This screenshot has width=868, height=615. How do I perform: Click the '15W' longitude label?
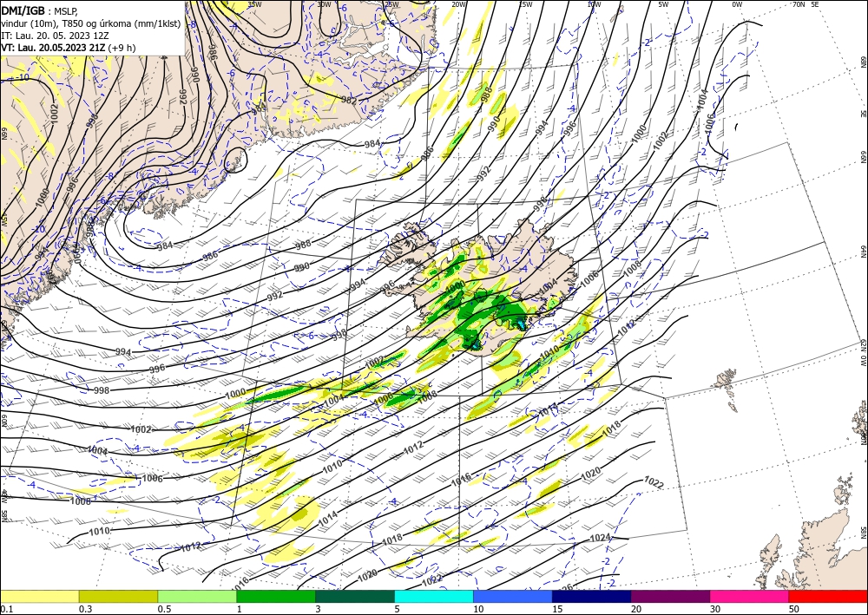pos(526,4)
